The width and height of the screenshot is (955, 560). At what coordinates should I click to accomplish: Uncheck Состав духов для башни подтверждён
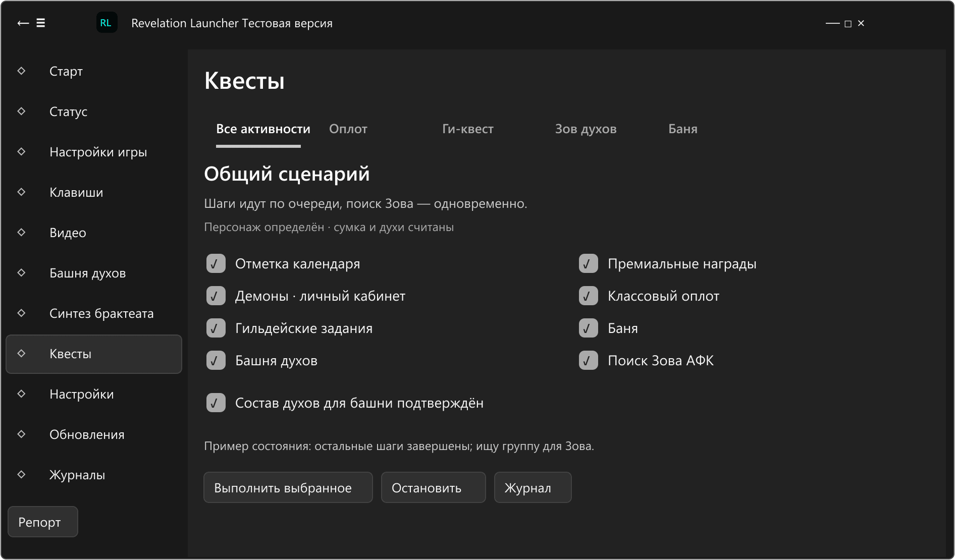point(216,403)
